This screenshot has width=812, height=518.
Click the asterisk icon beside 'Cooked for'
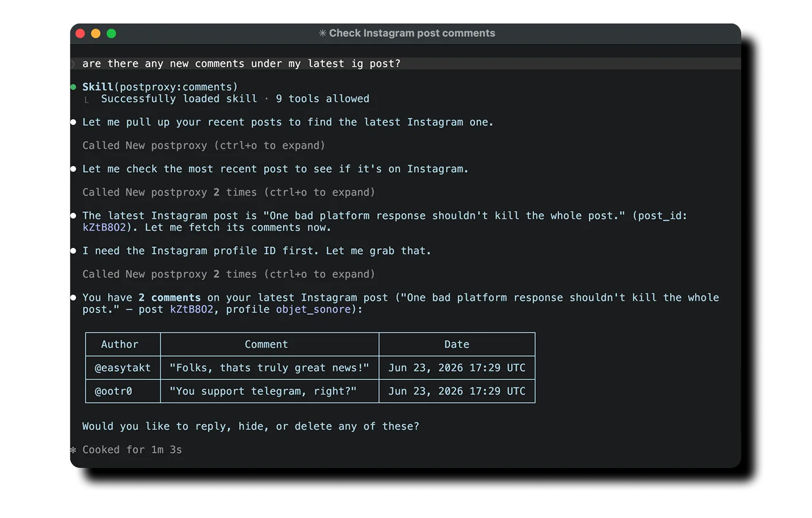[73, 450]
